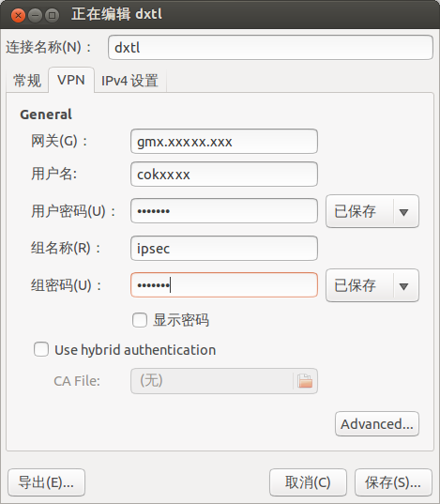The width and height of the screenshot is (440, 504).
Task: Close the dxtl editing window
Action: (19, 15)
